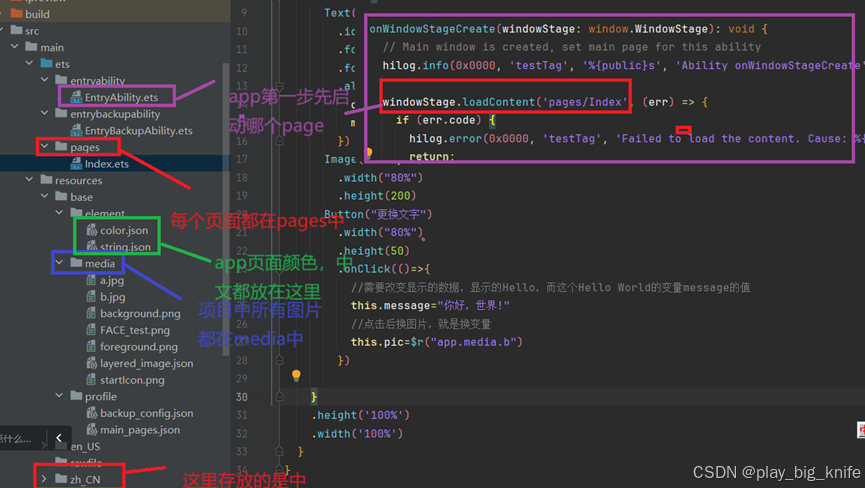Toggle the code fold marker on line 28
Viewport: 865px width, 488px height.
coord(279,360)
